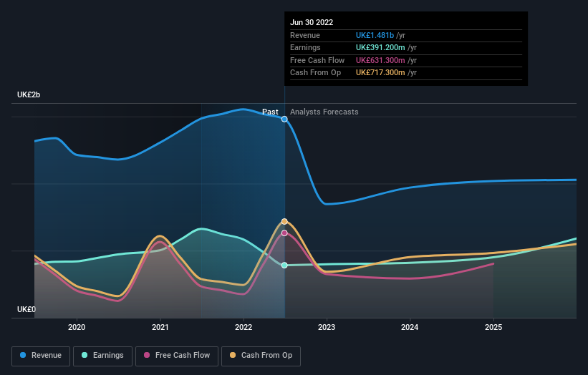Click the Cash From Op orange data point marker
This screenshot has height=375, width=588.
(284, 221)
